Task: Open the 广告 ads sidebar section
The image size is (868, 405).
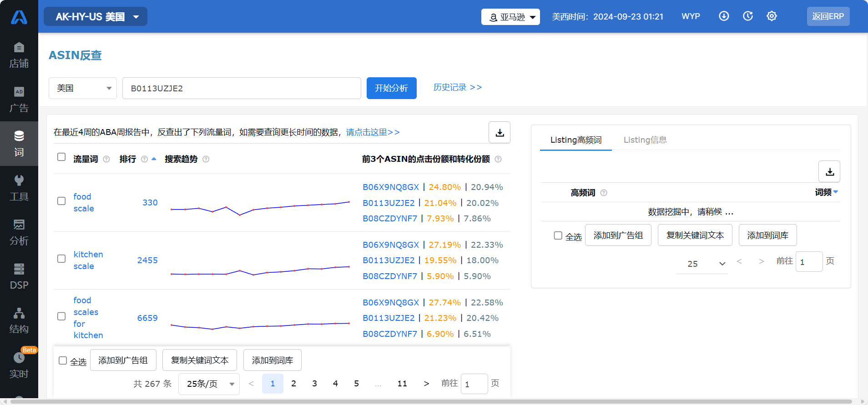Action: click(19, 99)
